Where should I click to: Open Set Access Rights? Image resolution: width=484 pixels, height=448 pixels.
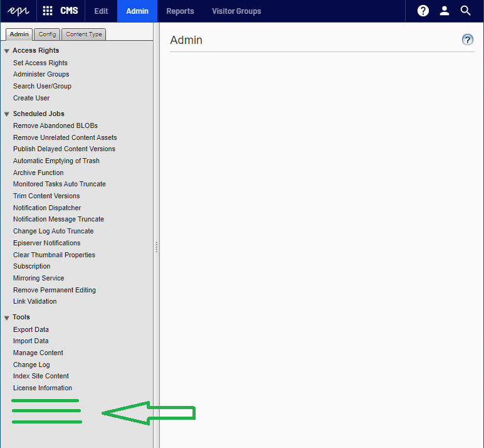pos(40,63)
